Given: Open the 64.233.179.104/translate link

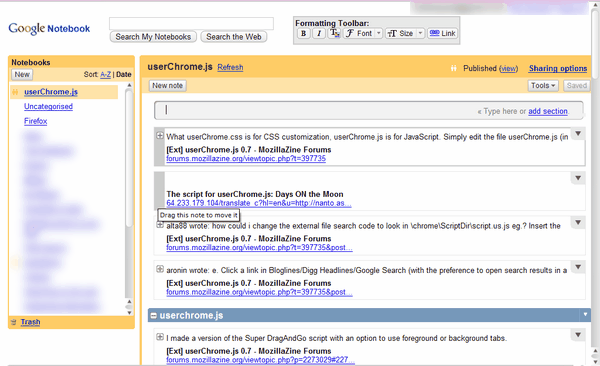Looking at the screenshot, I should coord(259,203).
